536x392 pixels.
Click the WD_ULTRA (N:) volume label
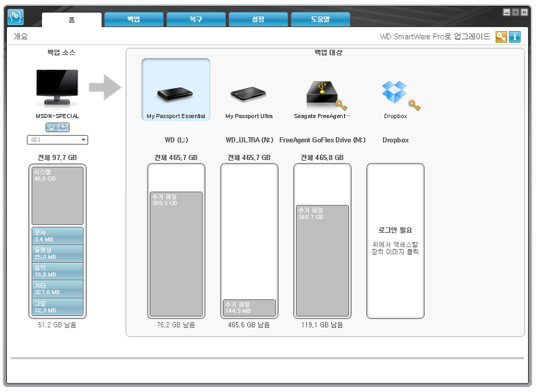tap(249, 140)
